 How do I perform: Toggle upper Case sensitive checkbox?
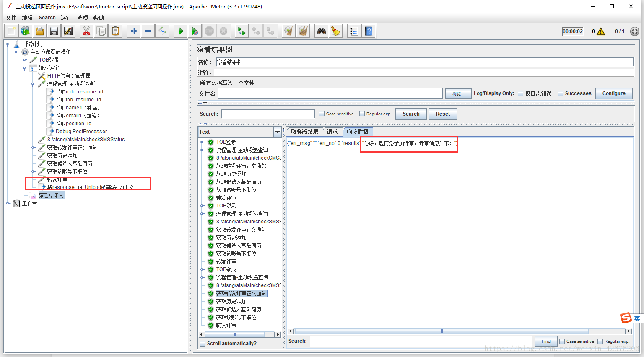(x=322, y=114)
